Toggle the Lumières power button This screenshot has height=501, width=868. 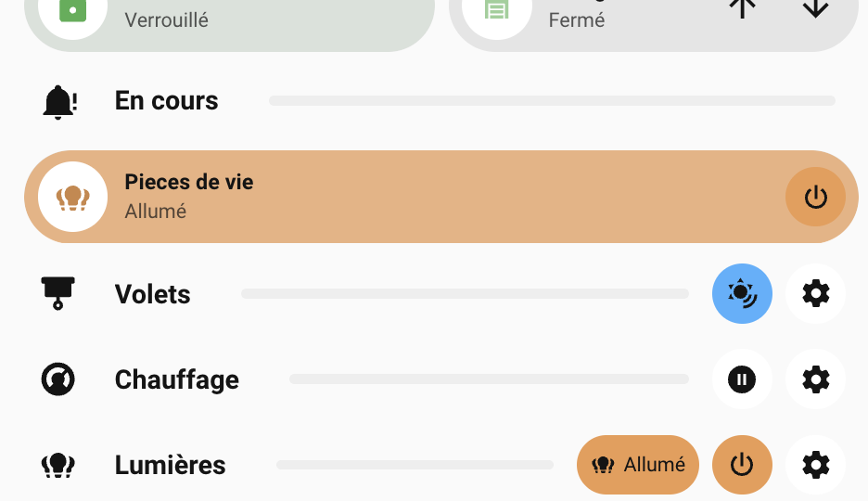click(742, 465)
